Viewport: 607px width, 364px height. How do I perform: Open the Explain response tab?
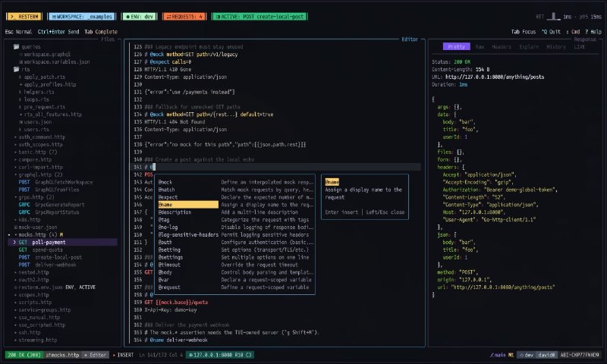(x=529, y=46)
